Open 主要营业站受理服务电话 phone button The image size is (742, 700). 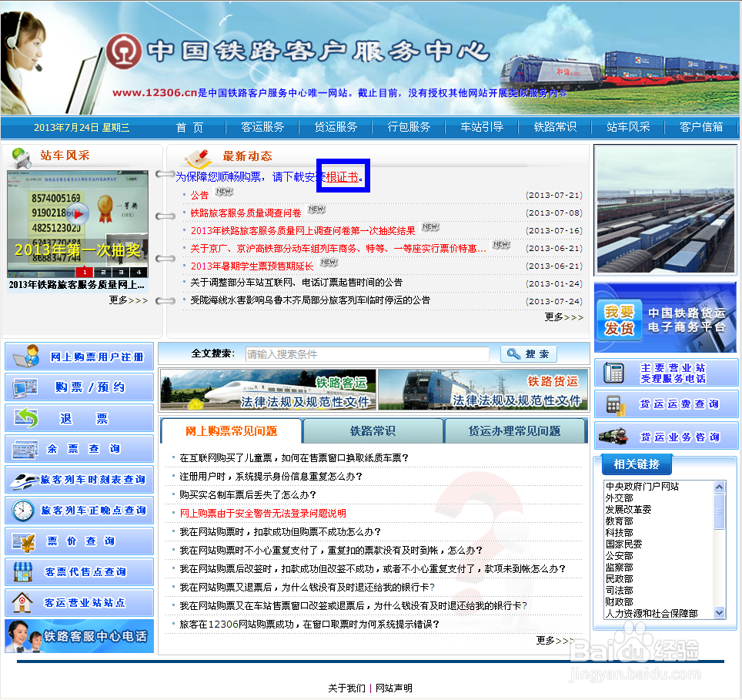coord(666,373)
